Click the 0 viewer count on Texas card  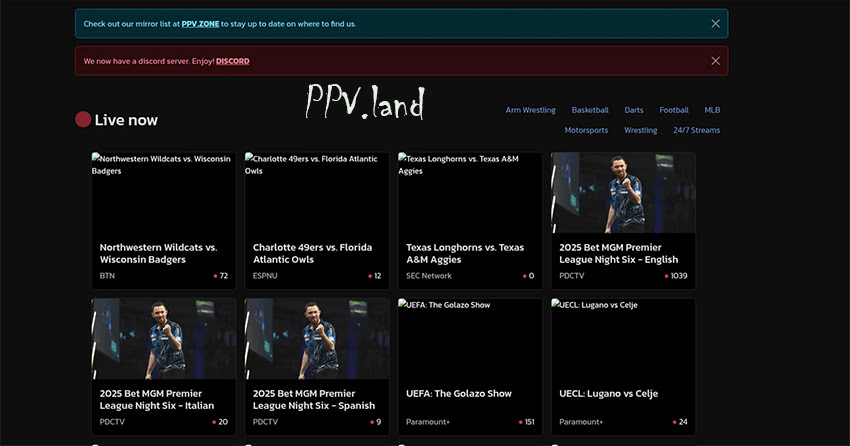[531, 276]
